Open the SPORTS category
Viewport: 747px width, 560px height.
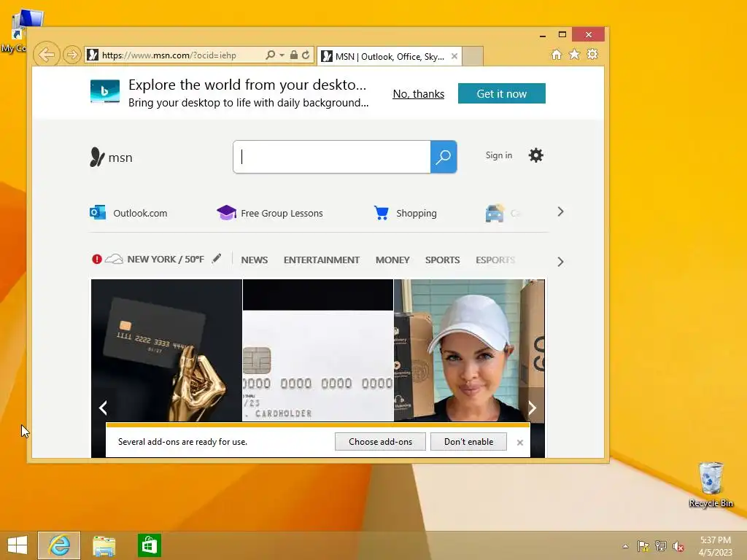(x=443, y=260)
